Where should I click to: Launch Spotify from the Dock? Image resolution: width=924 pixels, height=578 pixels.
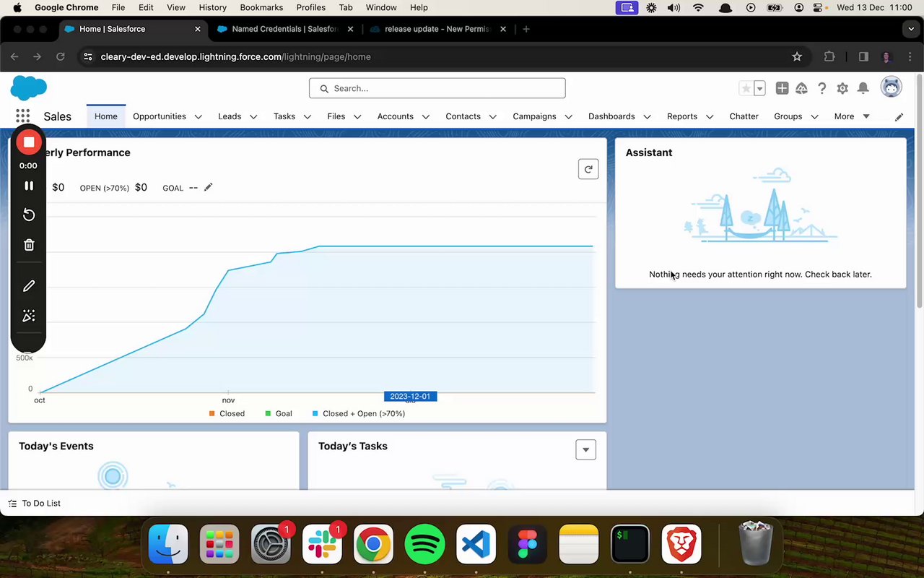click(424, 544)
